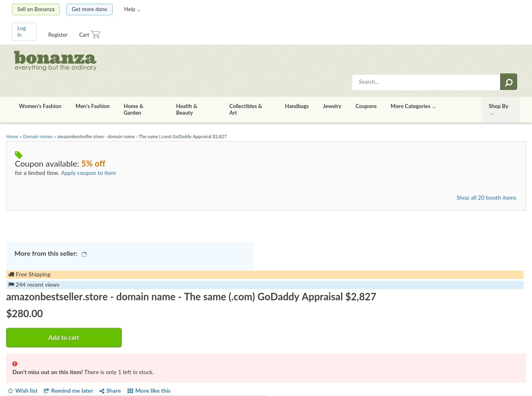The width and height of the screenshot is (532, 396).
Task: Expand the Help dropdown
Action: click(x=132, y=9)
